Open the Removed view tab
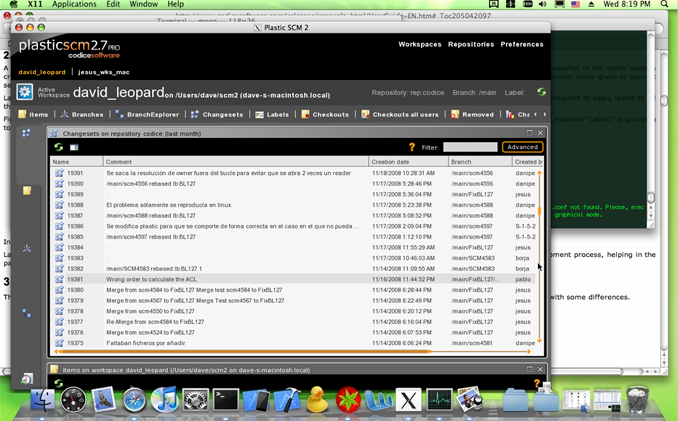 point(472,115)
